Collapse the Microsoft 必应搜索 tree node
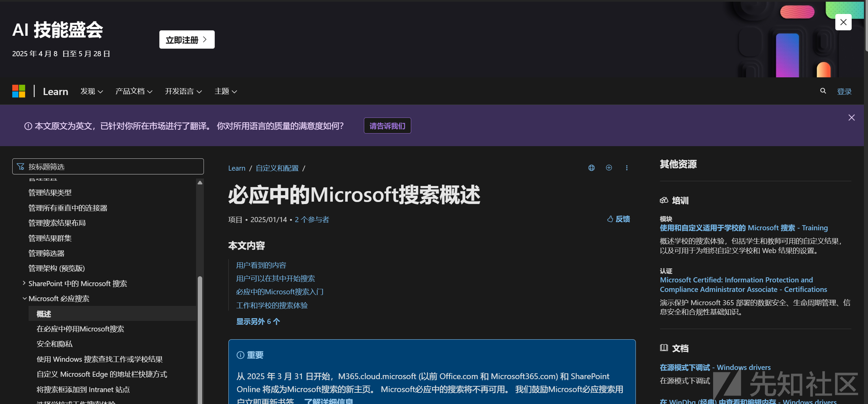This screenshot has height=404, width=868. 25,298
